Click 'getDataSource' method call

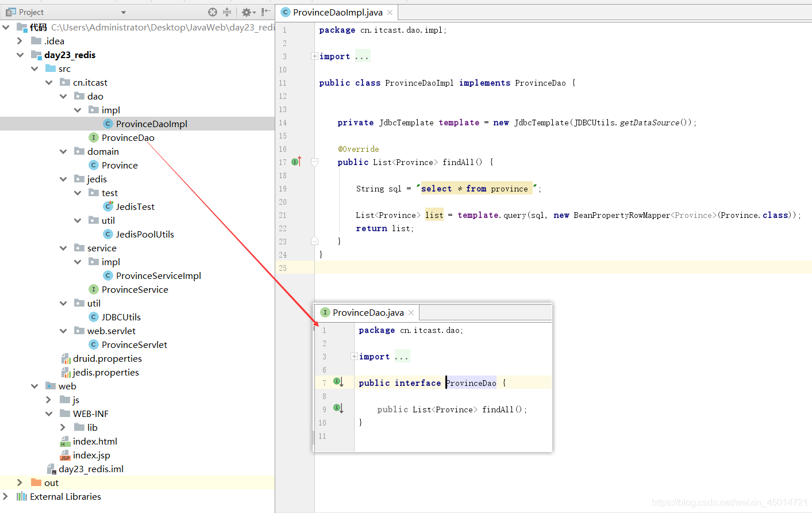(x=649, y=122)
